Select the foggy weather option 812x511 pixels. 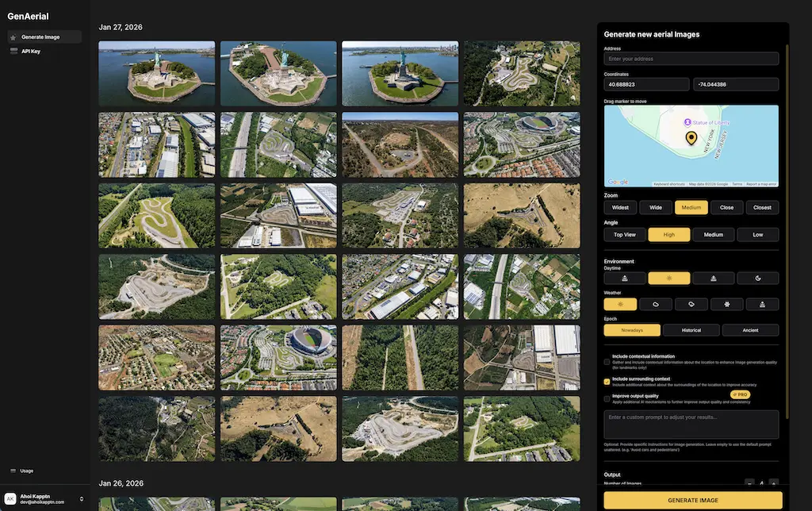point(763,304)
